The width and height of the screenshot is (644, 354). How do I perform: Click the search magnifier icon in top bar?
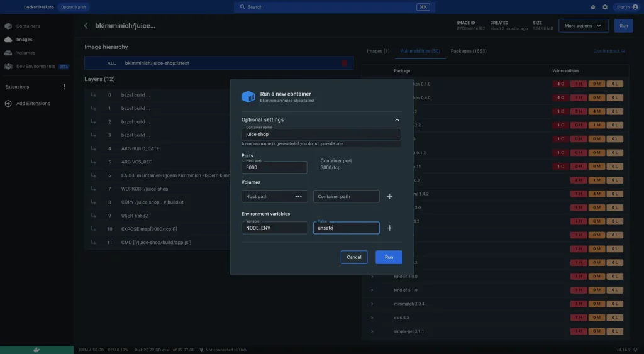click(242, 7)
